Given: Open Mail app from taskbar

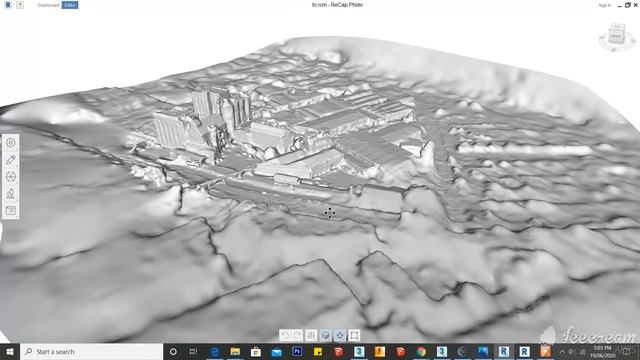Looking at the screenshot, I should [276, 351].
